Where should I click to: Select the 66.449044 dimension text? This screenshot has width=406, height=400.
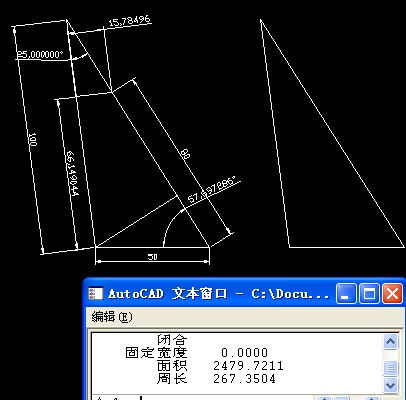pyautogui.click(x=72, y=173)
